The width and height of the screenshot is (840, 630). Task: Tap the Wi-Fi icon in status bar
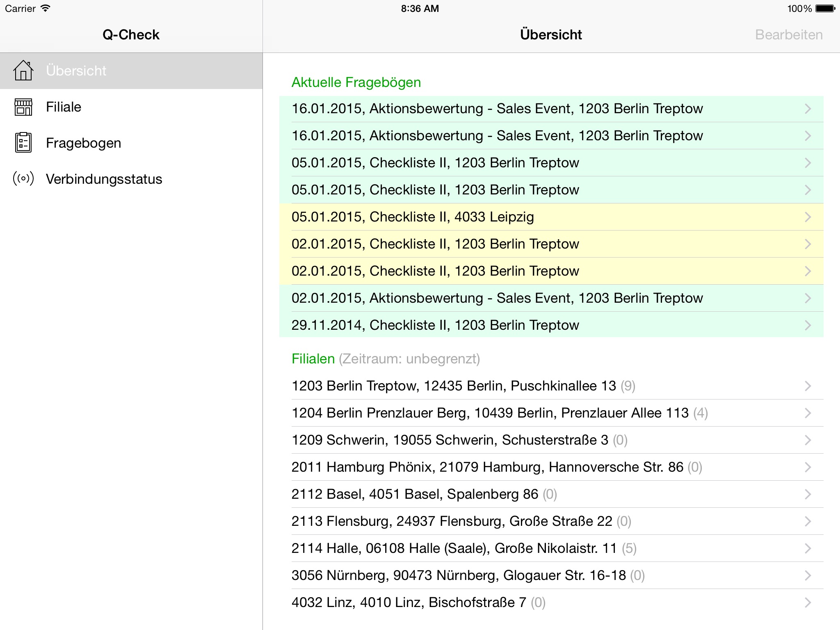(46, 9)
